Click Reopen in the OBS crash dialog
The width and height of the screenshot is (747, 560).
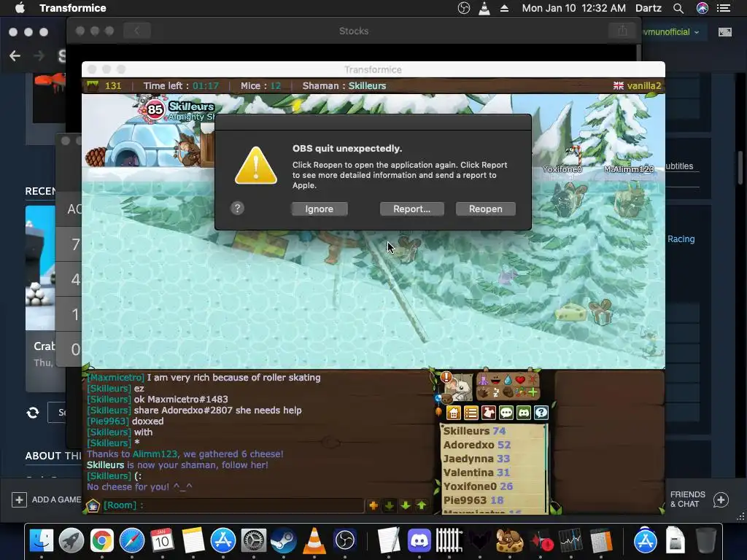[485, 209]
